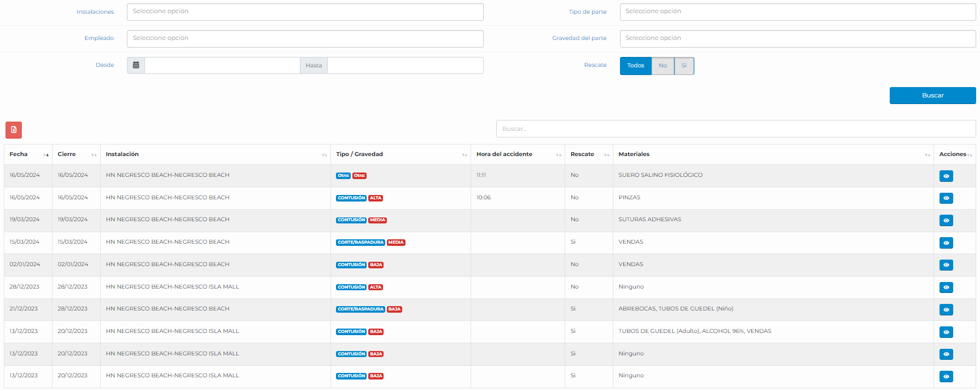Open the SUTURAS ADHESIVAS record via eye icon
Image resolution: width=980 pixels, height=391 pixels.
(x=946, y=221)
